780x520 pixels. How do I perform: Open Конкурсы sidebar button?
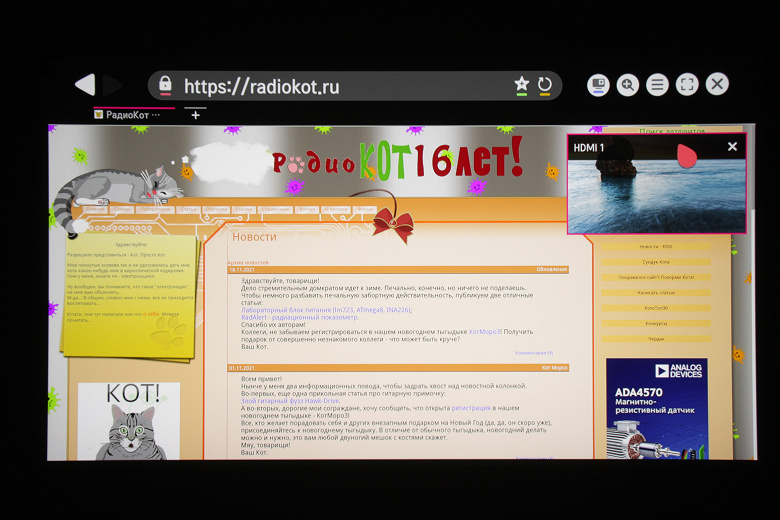tap(656, 324)
